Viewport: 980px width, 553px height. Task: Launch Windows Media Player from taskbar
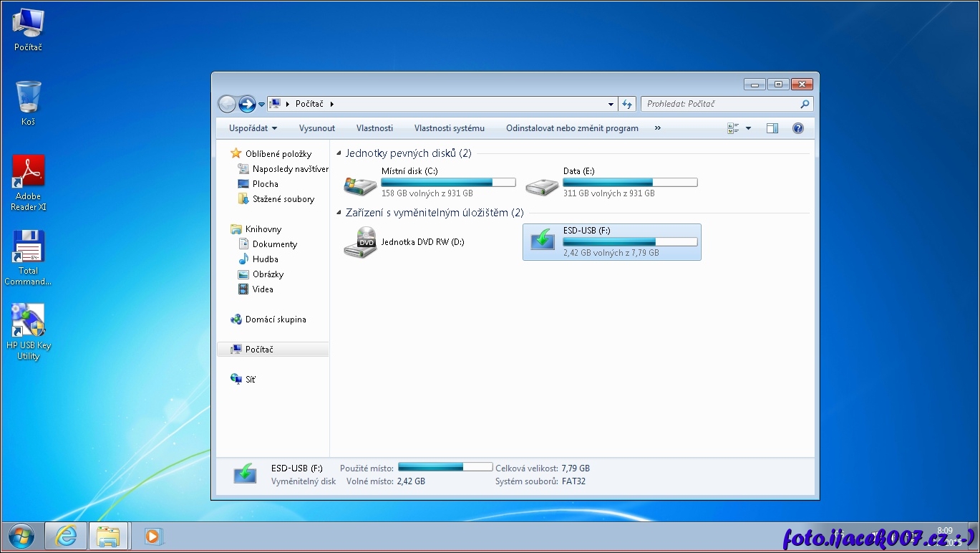152,536
